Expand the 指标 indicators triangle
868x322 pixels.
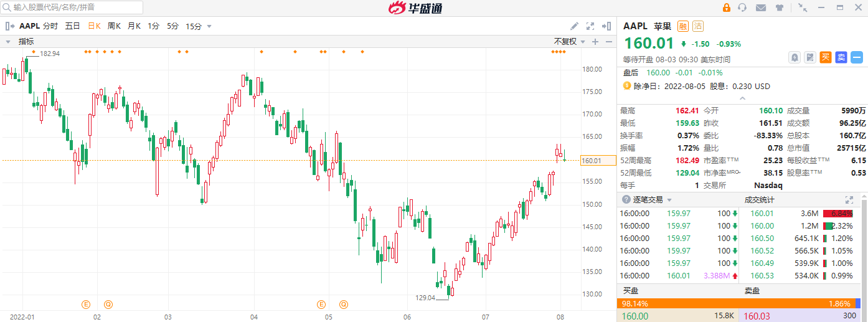click(x=9, y=42)
